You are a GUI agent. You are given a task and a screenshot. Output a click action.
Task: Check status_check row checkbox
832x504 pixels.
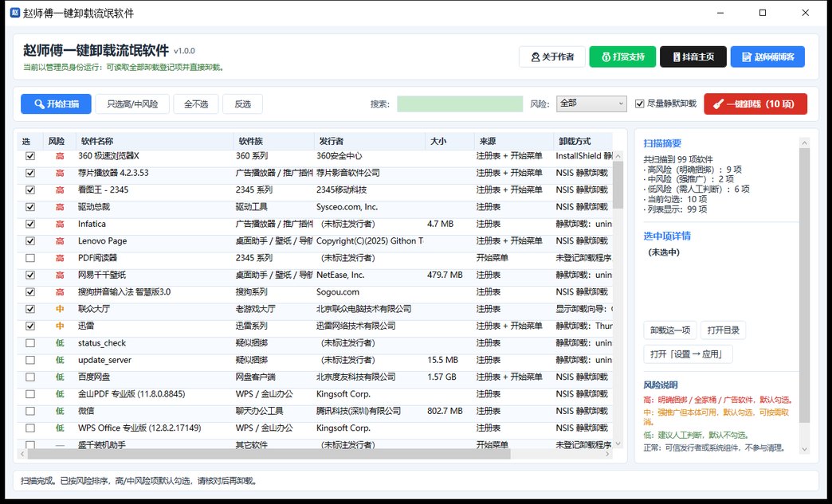tap(30, 343)
